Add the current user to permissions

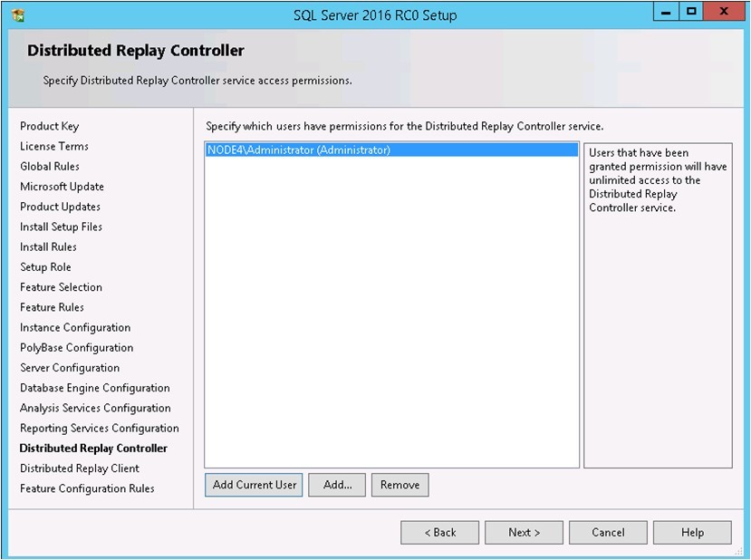[x=254, y=485]
